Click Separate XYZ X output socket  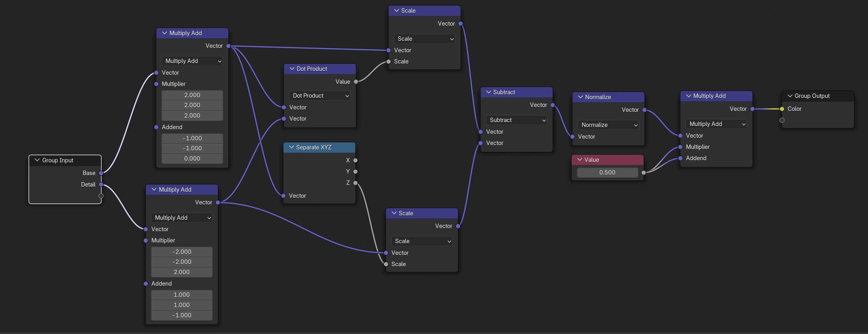(355, 160)
